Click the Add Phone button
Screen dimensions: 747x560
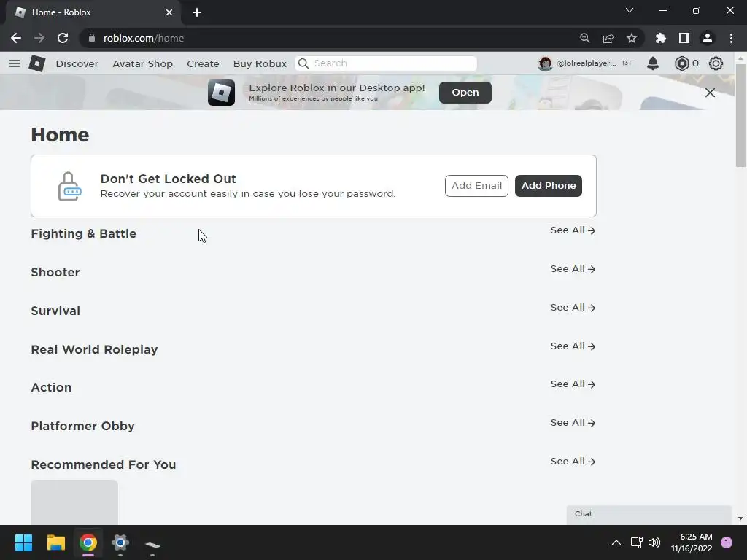pyautogui.click(x=549, y=186)
